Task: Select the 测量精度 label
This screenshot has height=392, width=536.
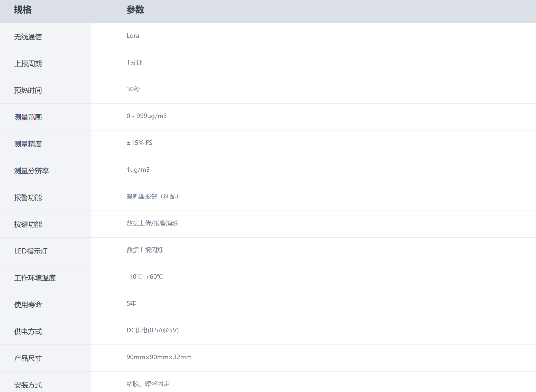Action: click(x=28, y=144)
